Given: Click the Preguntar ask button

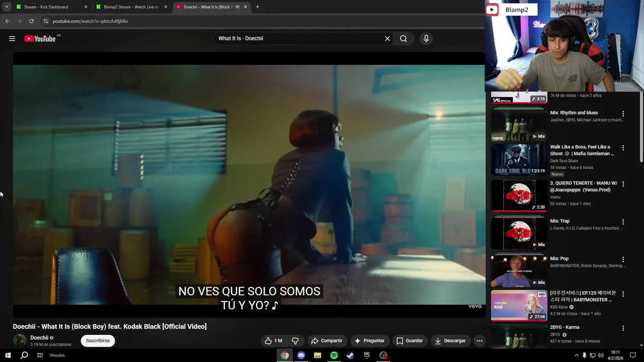Looking at the screenshot, I should click(x=369, y=341).
